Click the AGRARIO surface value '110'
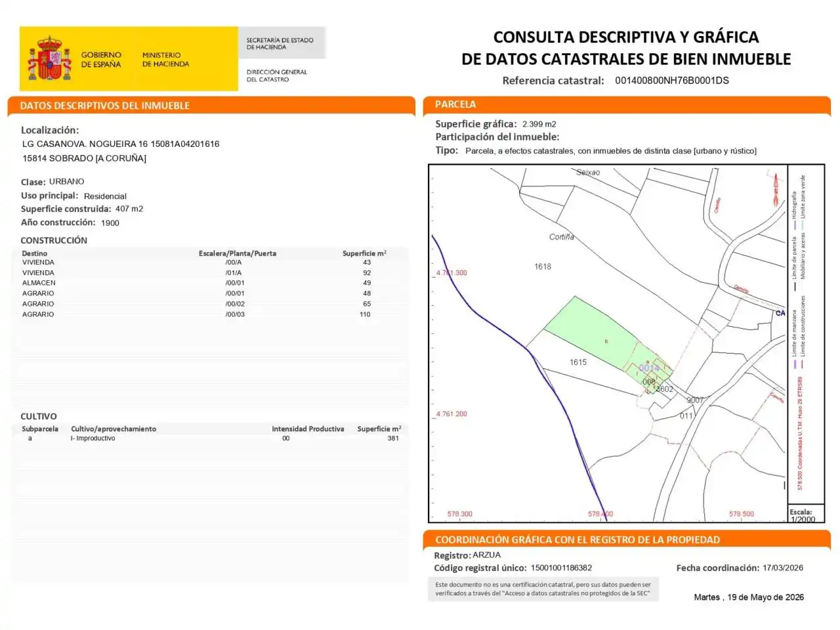The height and width of the screenshot is (630, 840). click(x=365, y=314)
